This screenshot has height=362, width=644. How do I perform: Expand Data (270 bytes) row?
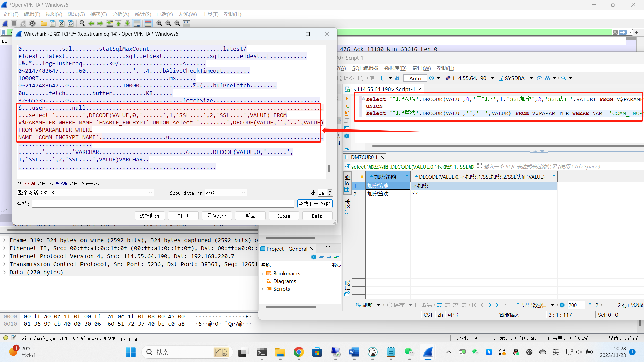pos(4,272)
